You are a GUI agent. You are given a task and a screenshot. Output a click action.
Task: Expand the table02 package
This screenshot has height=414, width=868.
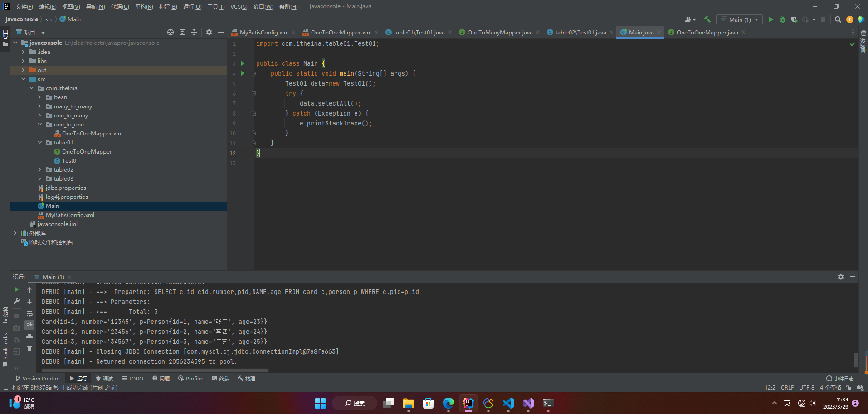click(x=39, y=170)
